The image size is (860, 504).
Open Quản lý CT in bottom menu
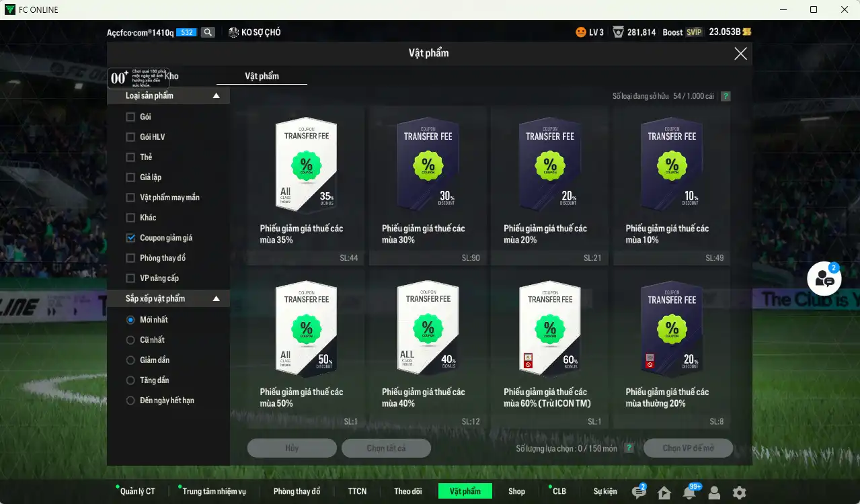click(x=137, y=491)
